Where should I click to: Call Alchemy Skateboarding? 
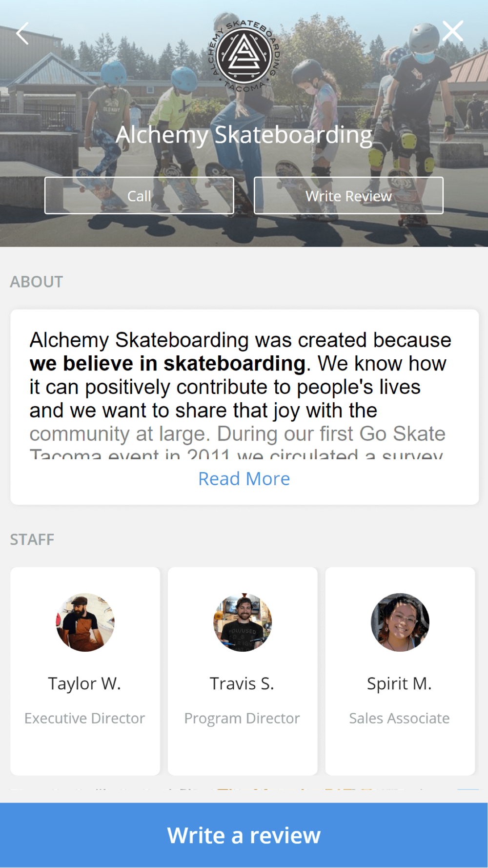point(139,195)
